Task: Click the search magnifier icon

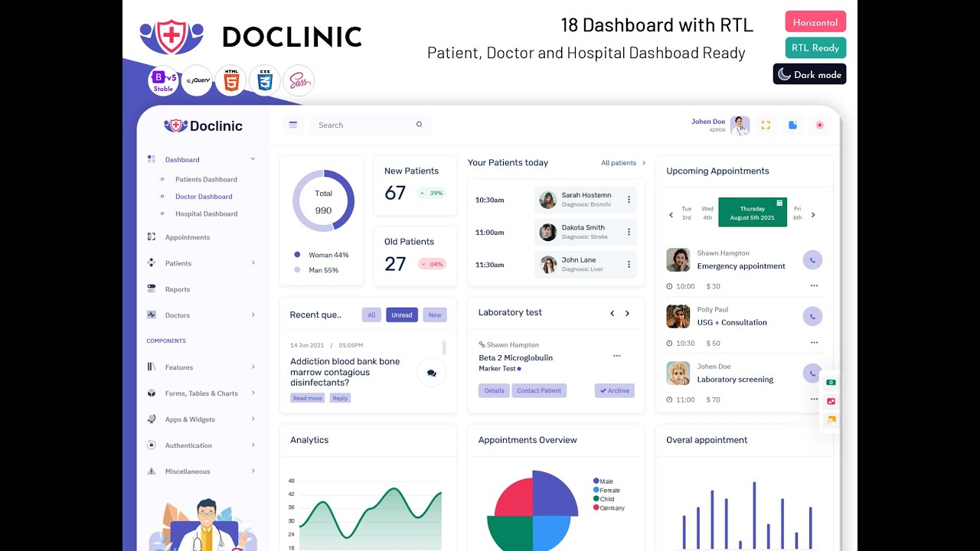Action: pyautogui.click(x=419, y=124)
